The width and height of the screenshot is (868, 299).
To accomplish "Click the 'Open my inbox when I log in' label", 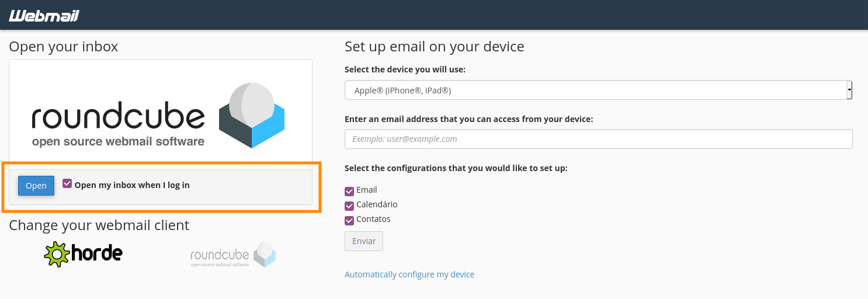I will click(132, 185).
